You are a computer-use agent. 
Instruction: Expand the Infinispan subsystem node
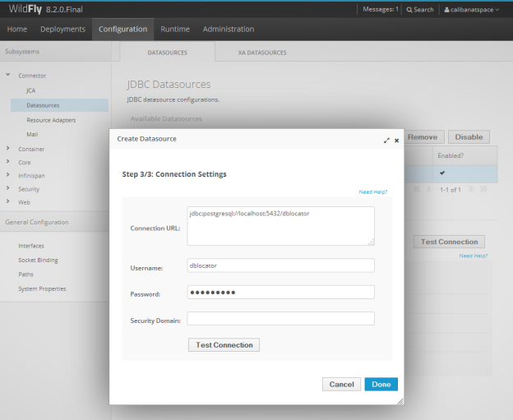9,175
